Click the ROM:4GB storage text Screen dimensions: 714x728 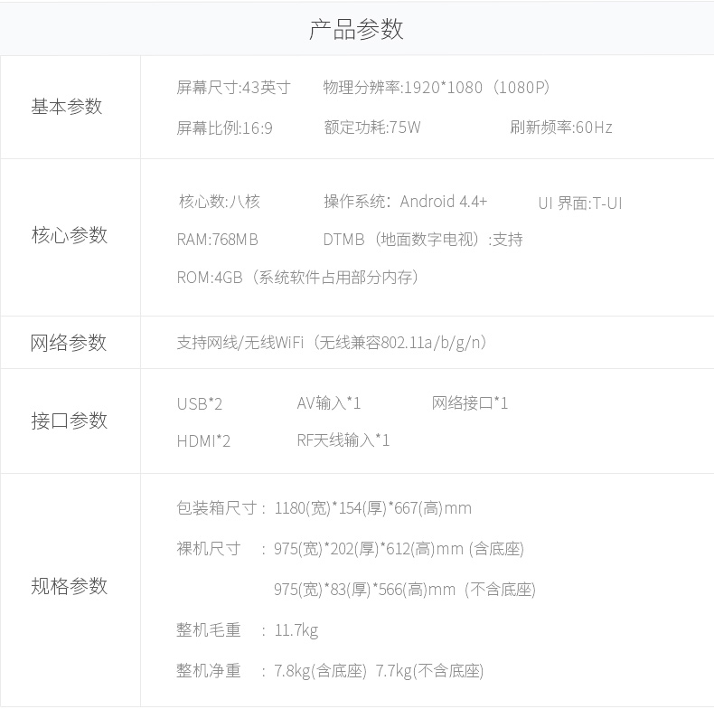[297, 278]
